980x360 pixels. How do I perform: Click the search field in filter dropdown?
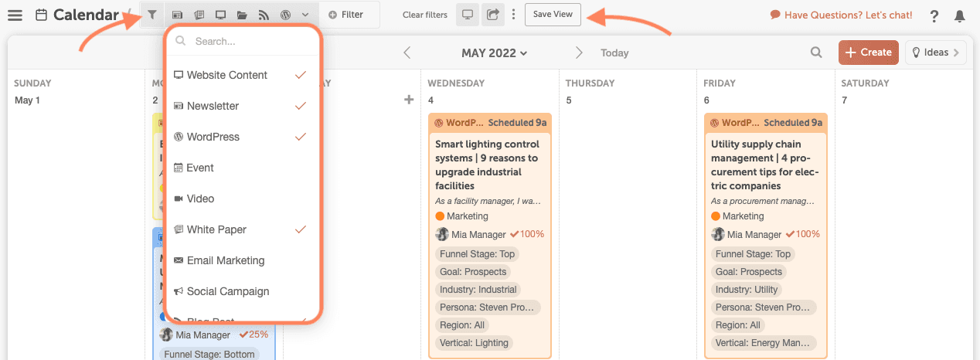(243, 41)
